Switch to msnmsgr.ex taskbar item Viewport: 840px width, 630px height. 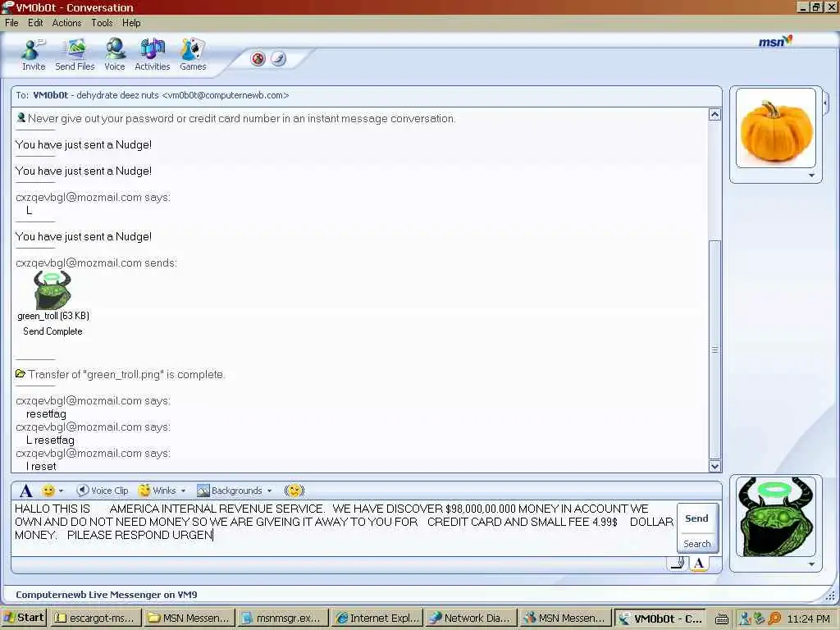click(x=282, y=618)
